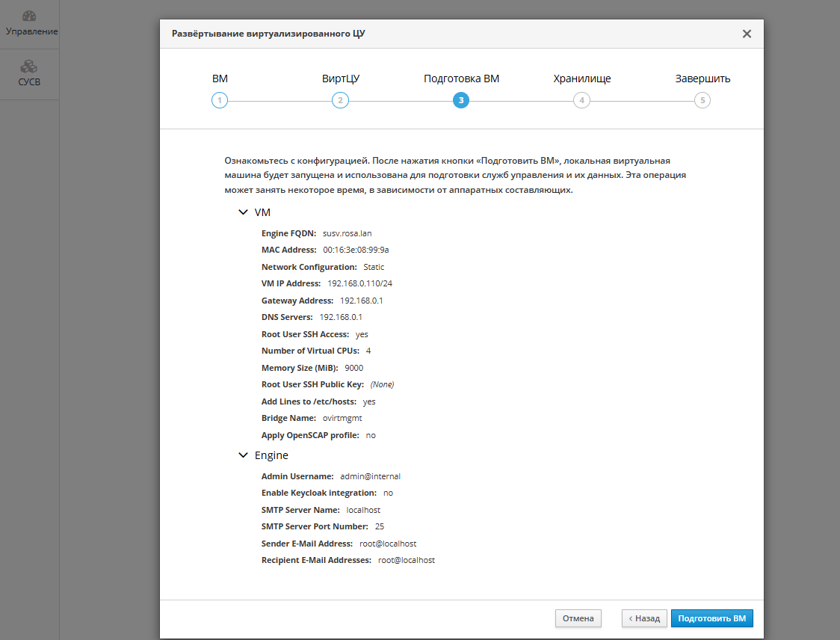Screen dimensions: 840x640
Task: Go back with the Назад button
Action: tap(644, 618)
